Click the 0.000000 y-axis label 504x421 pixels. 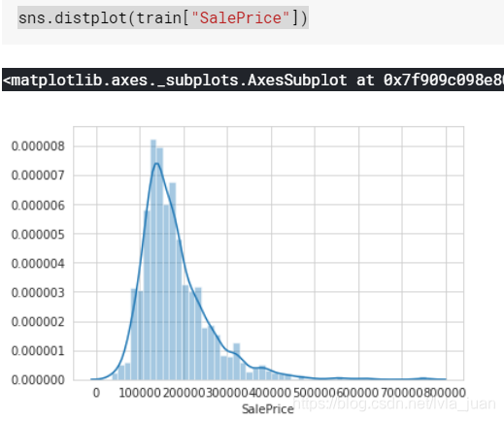coord(38,380)
